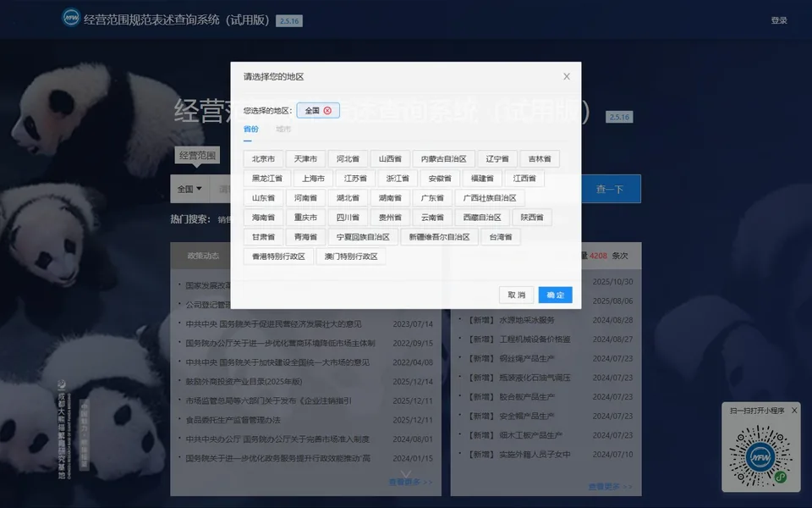Open 鼓励外商投资产业目录(2025年版) article

244,382
